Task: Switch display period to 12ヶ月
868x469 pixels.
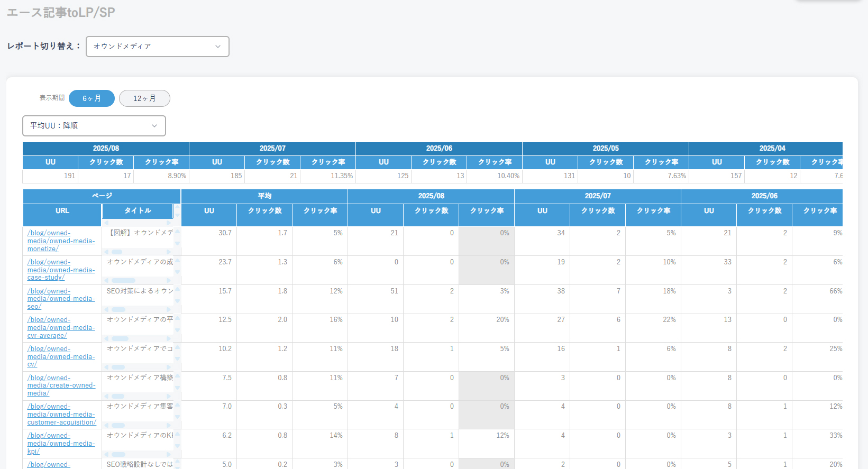Action: (144, 98)
